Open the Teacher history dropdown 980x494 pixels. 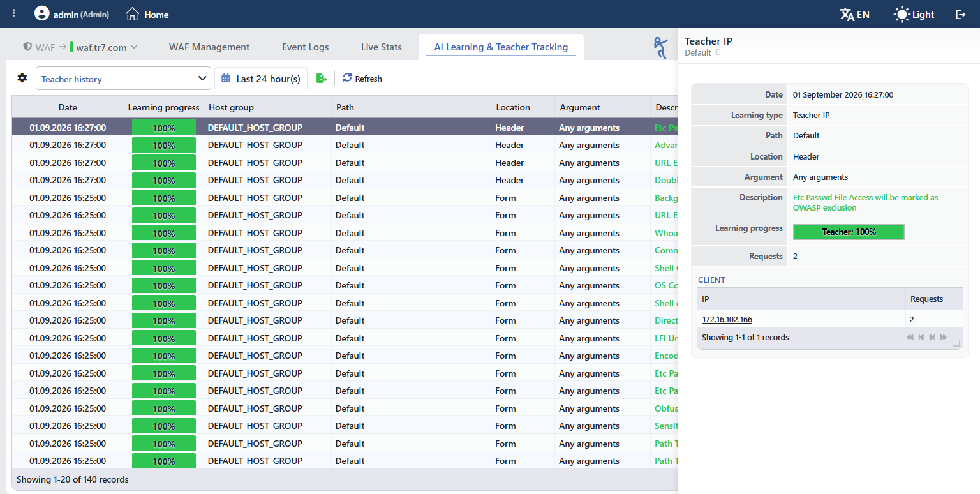[x=123, y=79]
